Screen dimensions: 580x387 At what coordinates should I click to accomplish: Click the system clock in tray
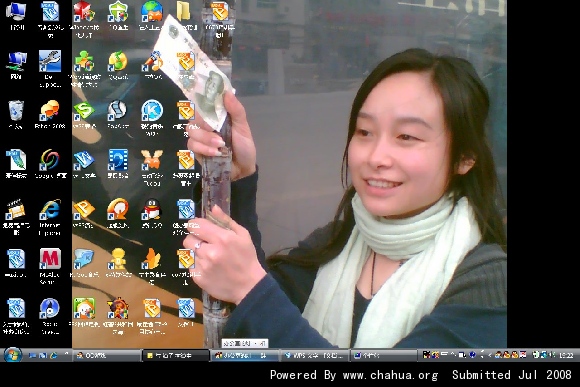point(566,356)
